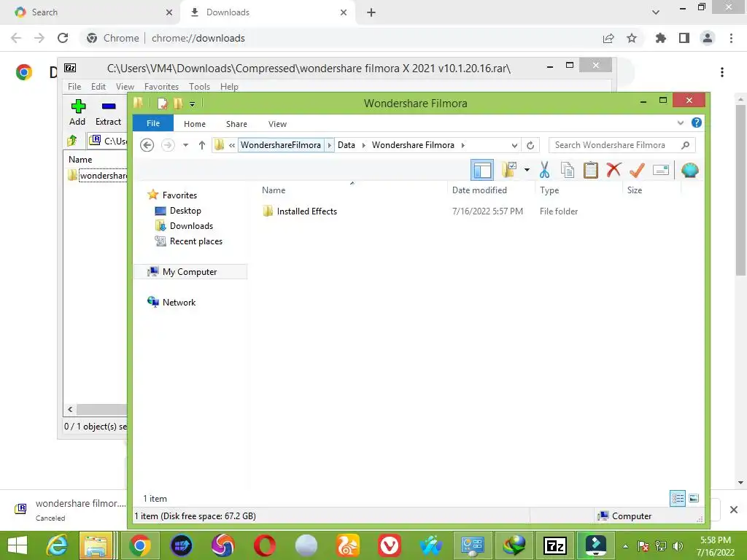Image resolution: width=747 pixels, height=560 pixels.
Task: Click the shell globe toolbar icon
Action: pos(690,170)
